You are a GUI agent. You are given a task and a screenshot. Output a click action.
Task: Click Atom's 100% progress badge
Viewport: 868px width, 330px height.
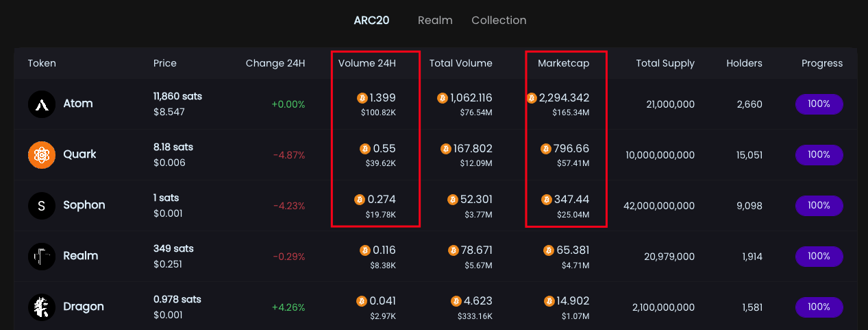click(819, 104)
